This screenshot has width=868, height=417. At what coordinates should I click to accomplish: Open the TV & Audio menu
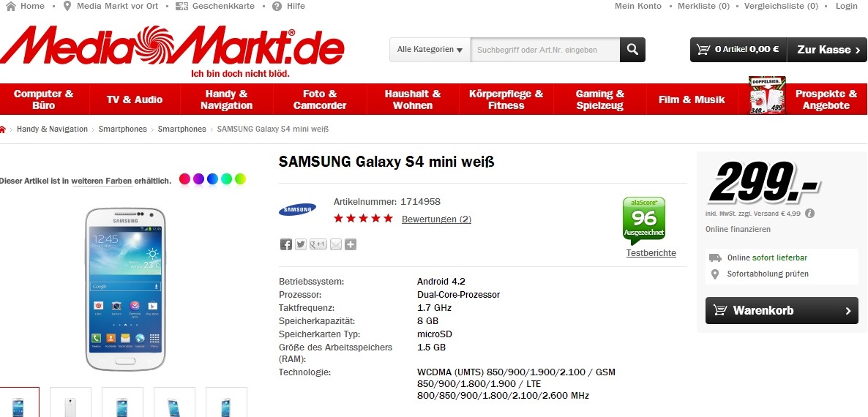click(135, 99)
